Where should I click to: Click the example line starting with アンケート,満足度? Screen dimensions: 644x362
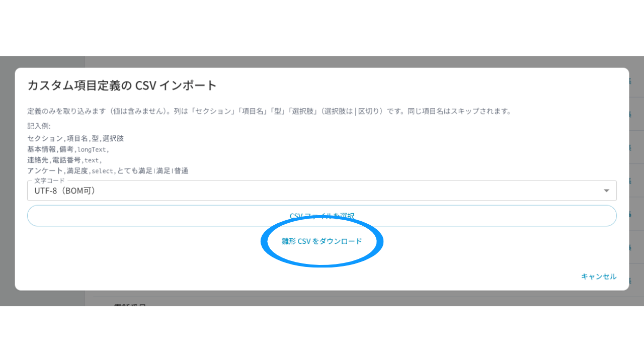pyautogui.click(x=108, y=171)
